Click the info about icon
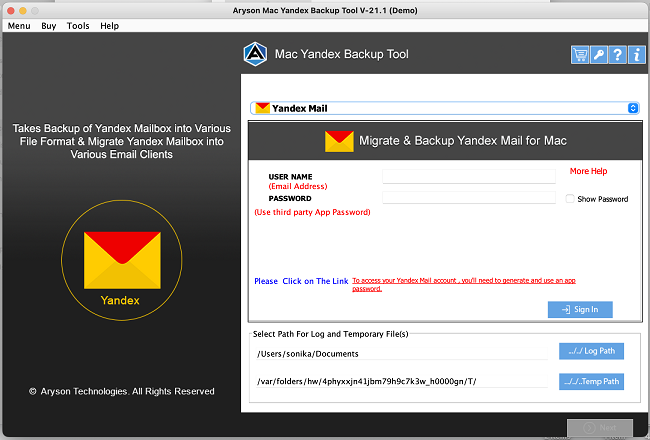This screenshot has height=440, width=650. click(637, 54)
